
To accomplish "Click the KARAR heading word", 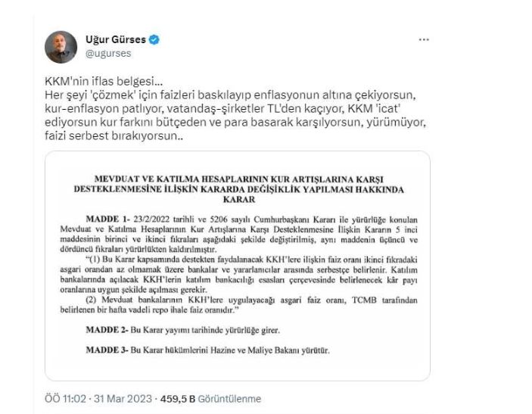I will coord(239,199).
